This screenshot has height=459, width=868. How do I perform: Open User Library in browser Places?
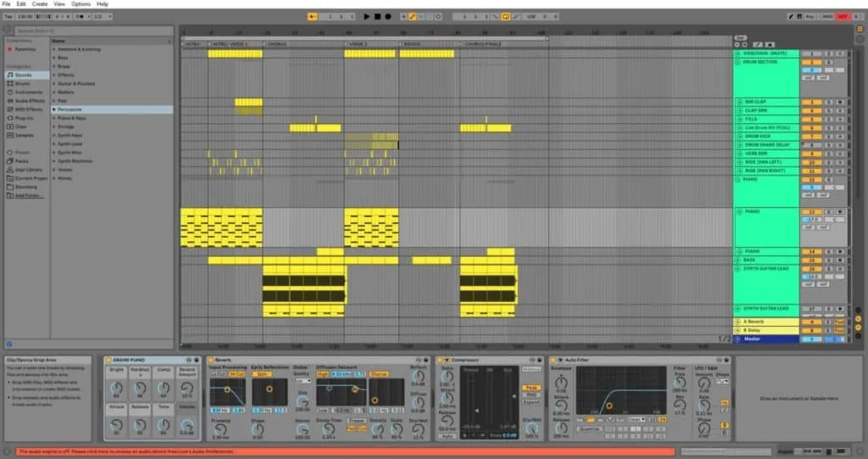point(25,170)
